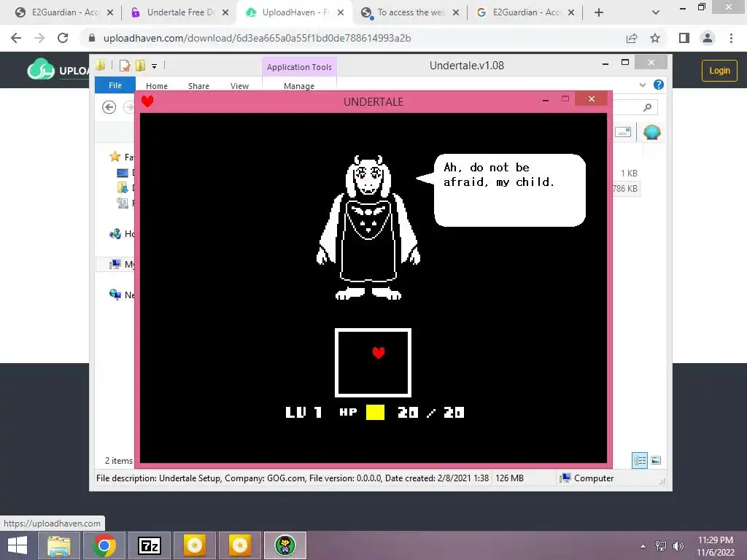The height and width of the screenshot is (560, 747).
Task: Open File Explorer from taskbar
Action: pyautogui.click(x=59, y=545)
